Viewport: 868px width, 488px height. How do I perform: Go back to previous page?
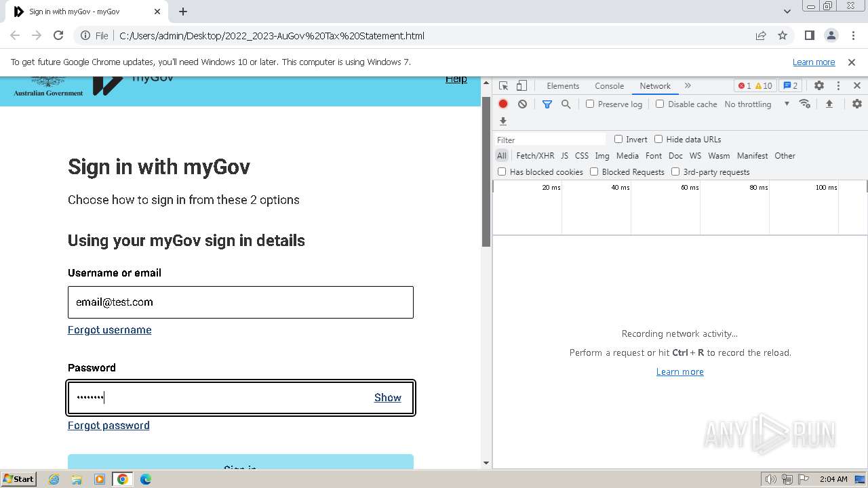15,35
